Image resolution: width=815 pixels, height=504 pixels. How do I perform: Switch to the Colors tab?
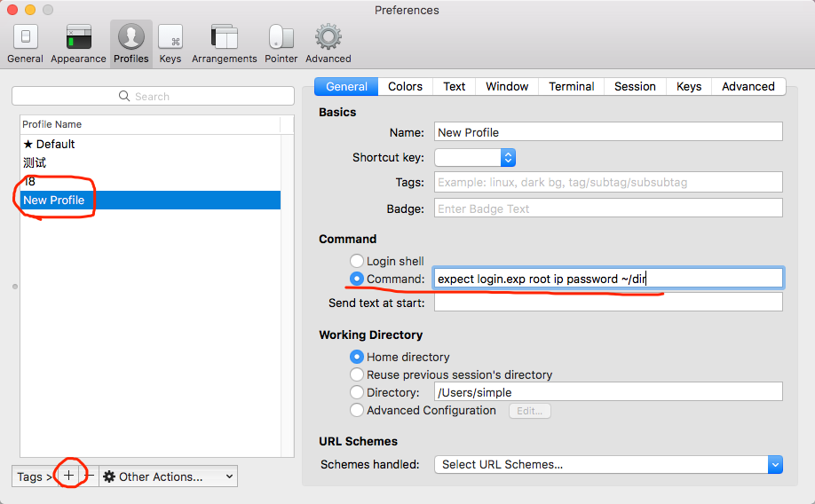[406, 87]
